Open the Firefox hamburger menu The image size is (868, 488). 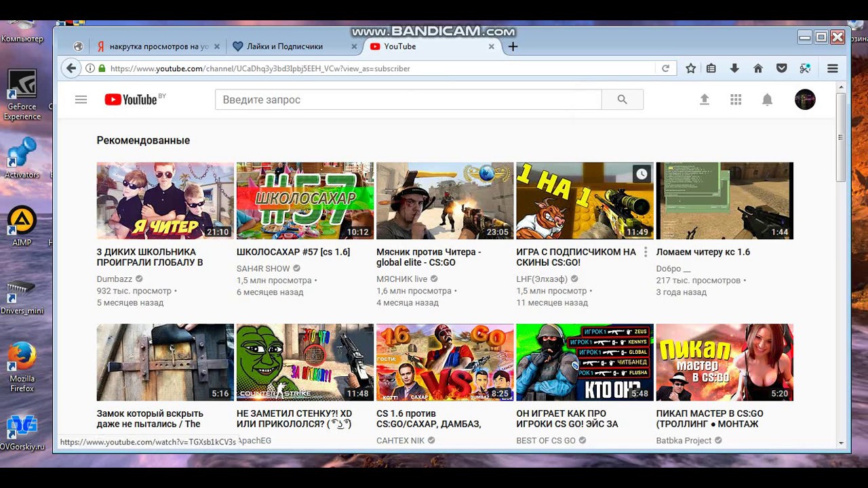pyautogui.click(x=833, y=68)
